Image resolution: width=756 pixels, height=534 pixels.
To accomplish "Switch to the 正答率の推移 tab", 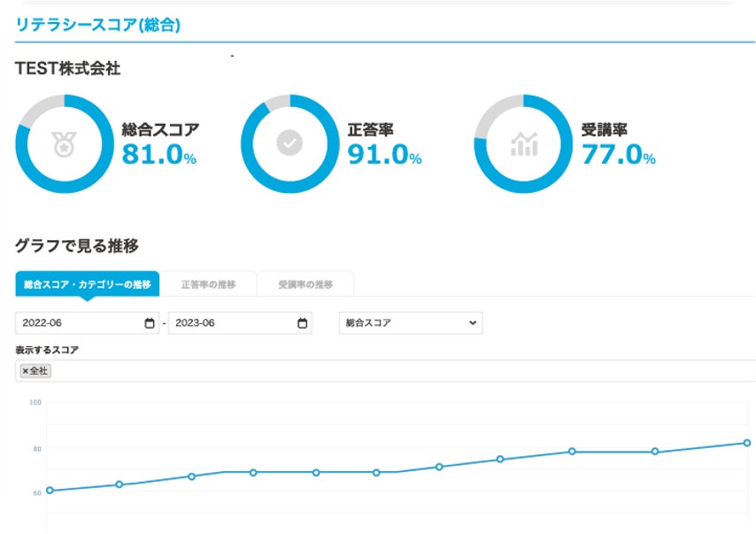I will point(208,284).
